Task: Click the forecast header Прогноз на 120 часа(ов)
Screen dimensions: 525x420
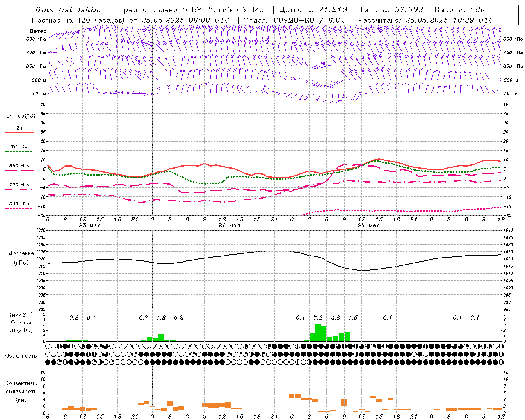Action: 79,20
